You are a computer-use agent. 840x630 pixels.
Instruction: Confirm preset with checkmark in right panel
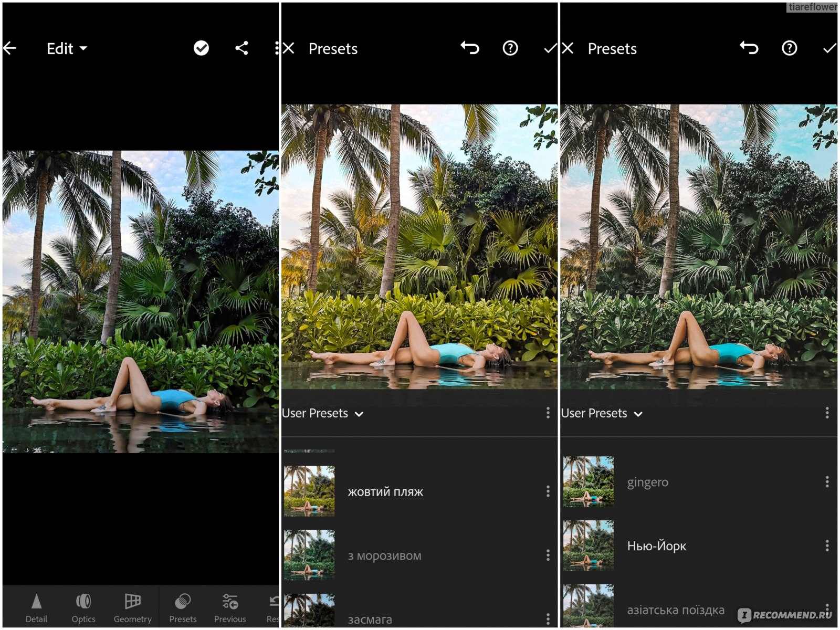tap(829, 48)
